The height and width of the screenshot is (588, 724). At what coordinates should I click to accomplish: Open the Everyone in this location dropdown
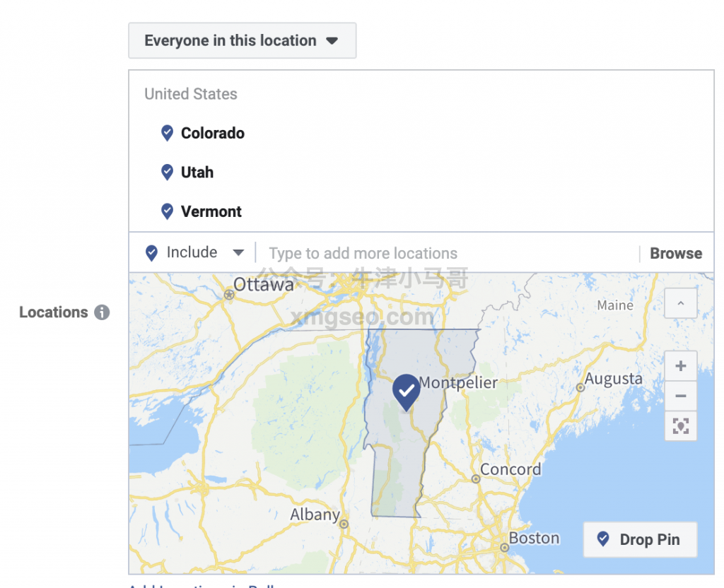(242, 40)
